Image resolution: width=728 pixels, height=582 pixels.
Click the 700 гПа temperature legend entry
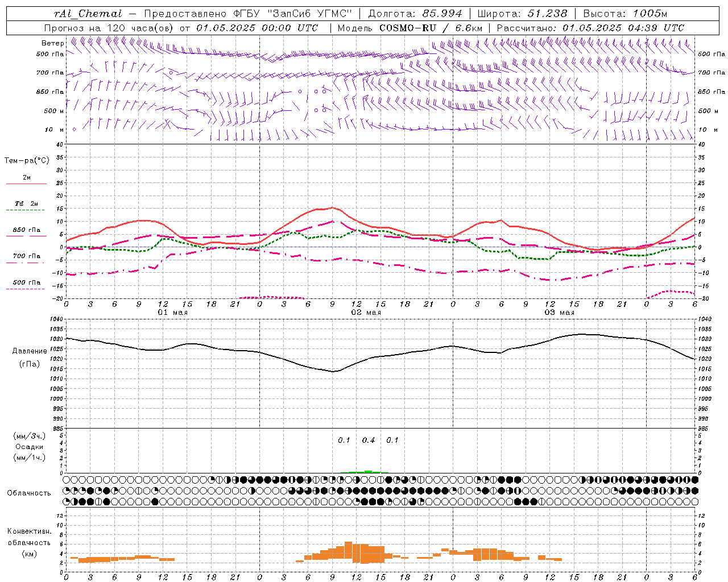tap(26, 256)
